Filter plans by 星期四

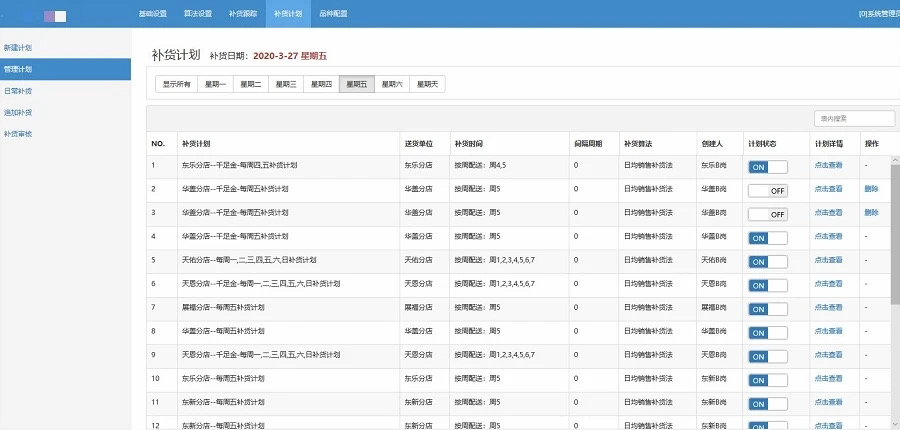(321, 84)
